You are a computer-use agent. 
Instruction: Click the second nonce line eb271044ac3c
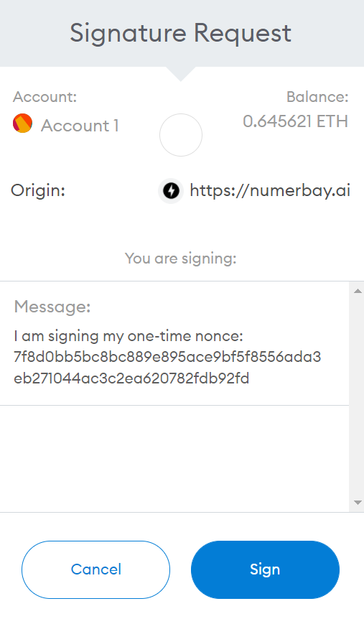tap(131, 378)
